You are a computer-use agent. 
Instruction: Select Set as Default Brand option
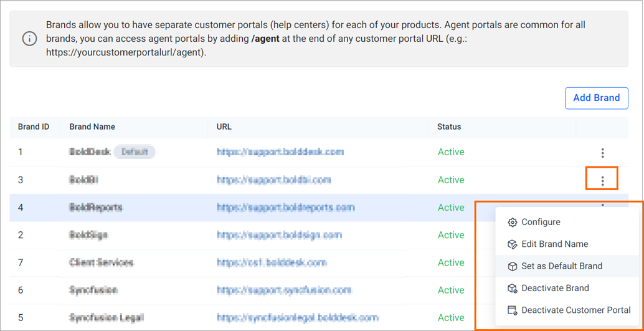(x=569, y=266)
